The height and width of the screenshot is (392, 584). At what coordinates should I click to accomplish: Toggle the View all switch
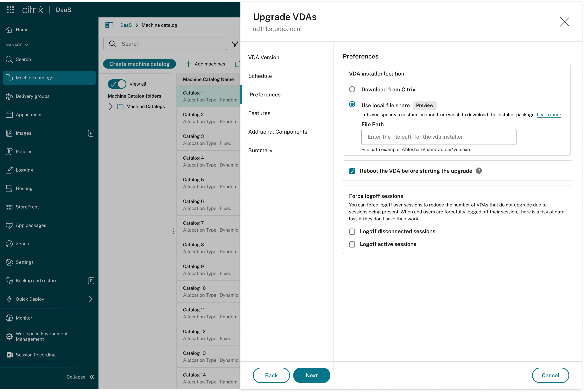coord(117,84)
